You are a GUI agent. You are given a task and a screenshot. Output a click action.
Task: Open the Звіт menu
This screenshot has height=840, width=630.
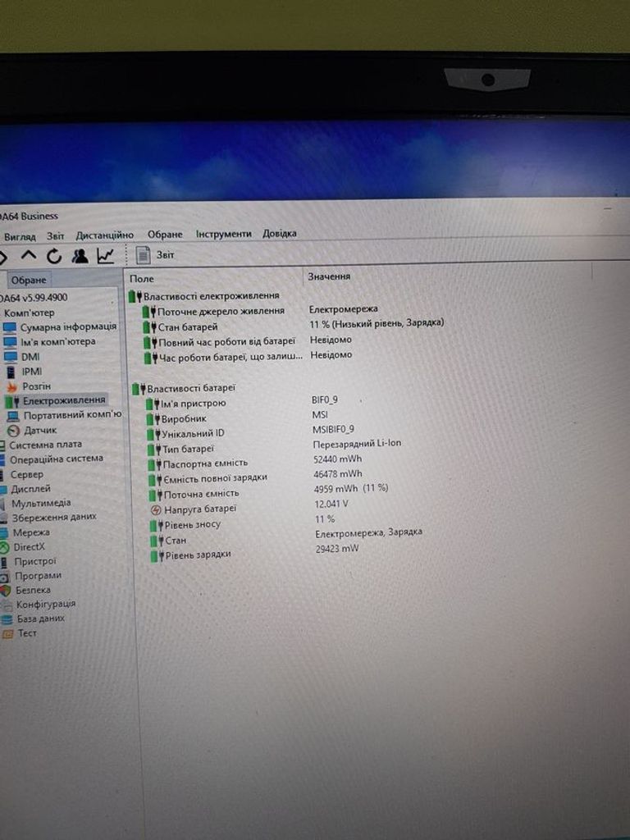(55, 235)
